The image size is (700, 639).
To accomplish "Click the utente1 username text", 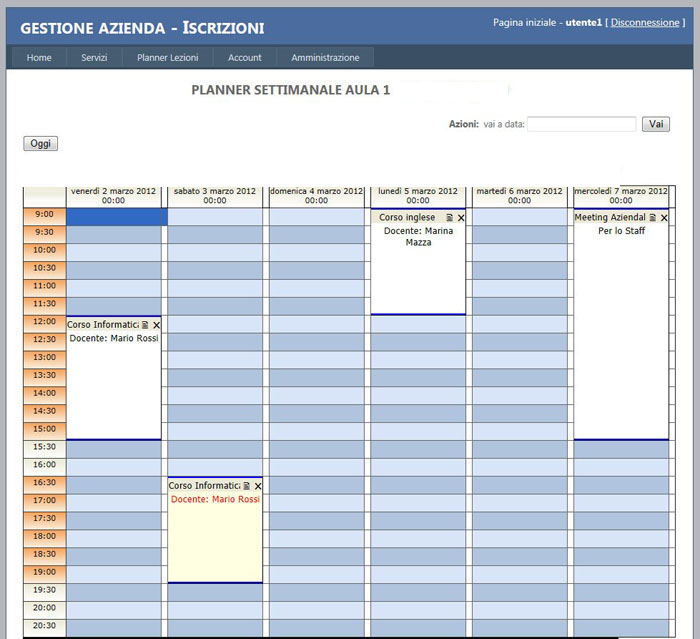I will [x=583, y=22].
